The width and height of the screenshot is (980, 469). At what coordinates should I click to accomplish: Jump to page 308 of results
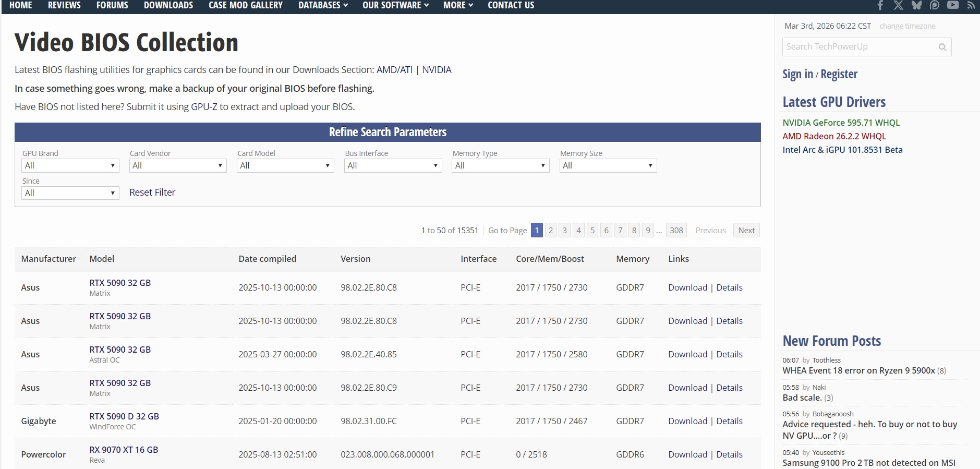pos(676,231)
